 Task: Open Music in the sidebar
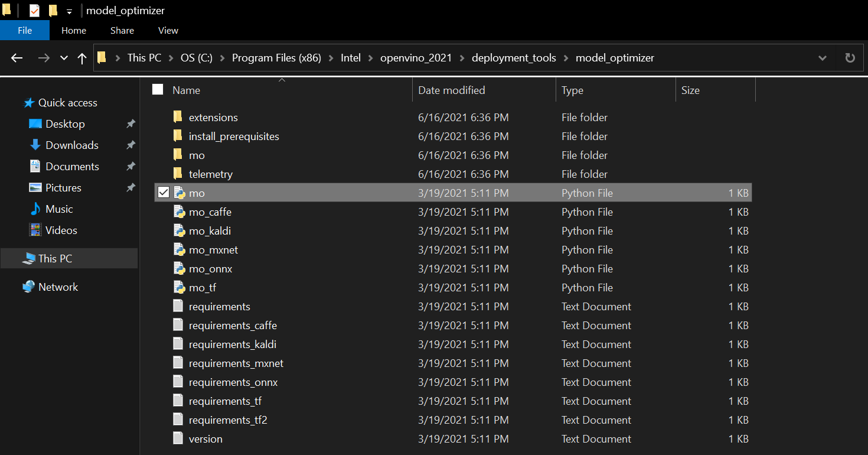coord(59,209)
